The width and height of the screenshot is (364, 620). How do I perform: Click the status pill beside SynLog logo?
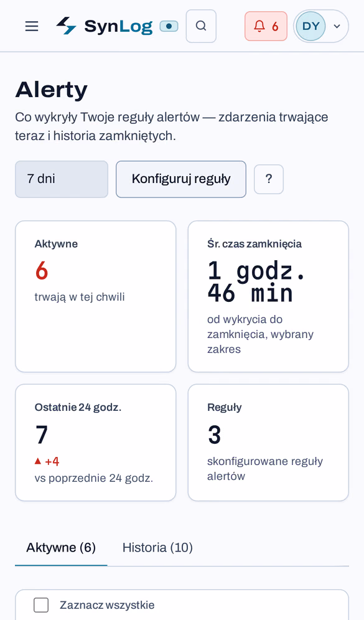pos(169,27)
